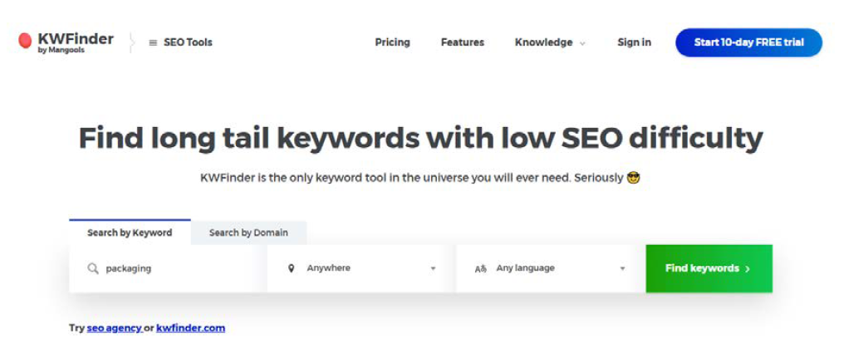Viewport: 868px width, 353px height.
Task: Open the Any language dropdown
Action: (551, 268)
